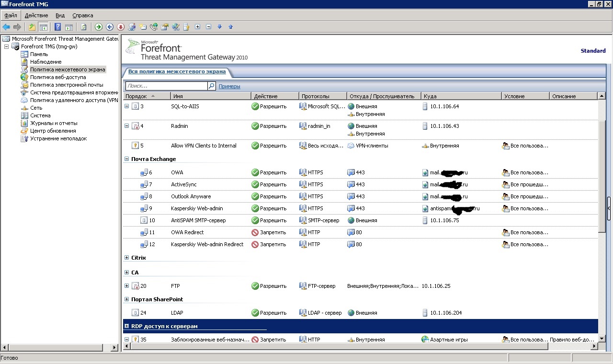The image size is (613, 364).
Task: Go back with the blue left arrow toolbar icon
Action: click(6, 27)
